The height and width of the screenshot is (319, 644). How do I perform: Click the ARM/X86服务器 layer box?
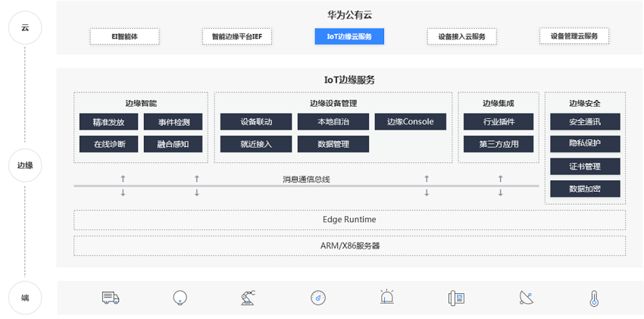[349, 246]
